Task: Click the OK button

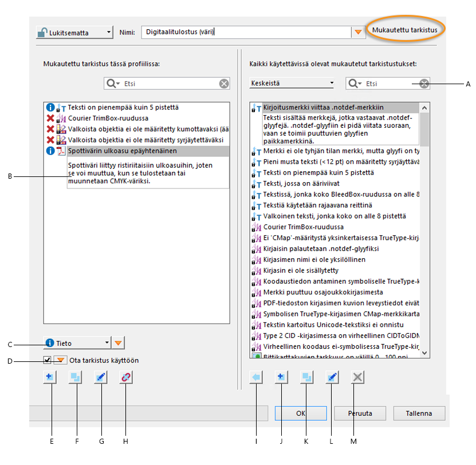Action: click(301, 413)
